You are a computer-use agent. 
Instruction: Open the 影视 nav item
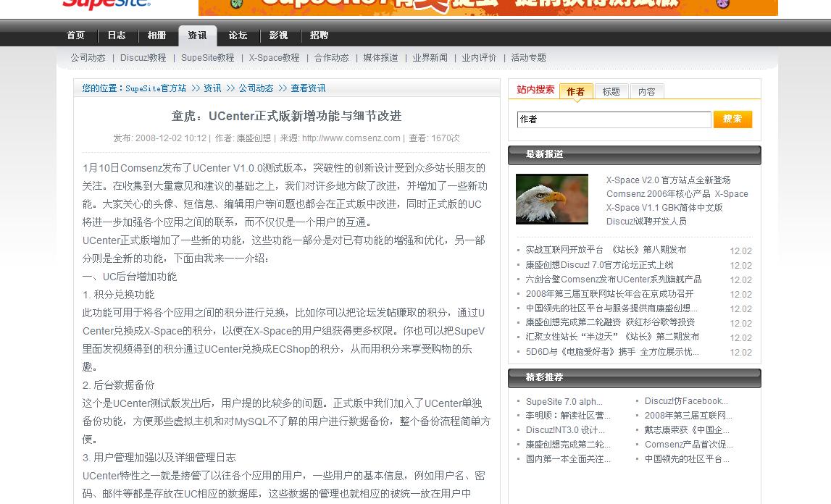278,35
